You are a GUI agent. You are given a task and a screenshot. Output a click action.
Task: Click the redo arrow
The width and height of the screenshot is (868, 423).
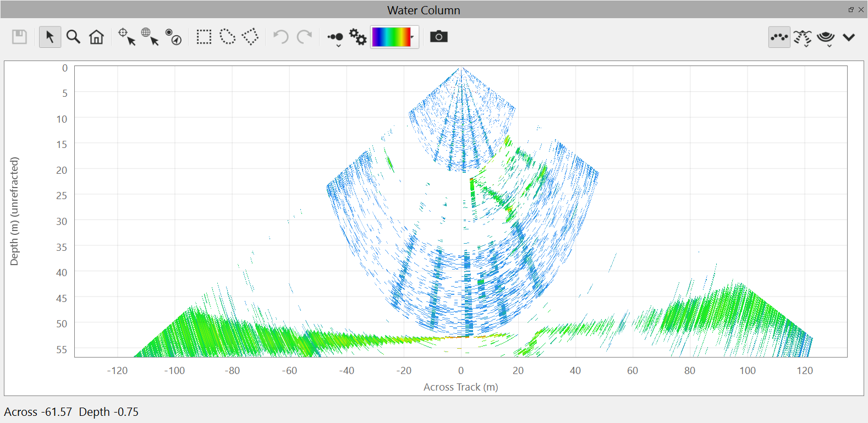click(x=304, y=37)
